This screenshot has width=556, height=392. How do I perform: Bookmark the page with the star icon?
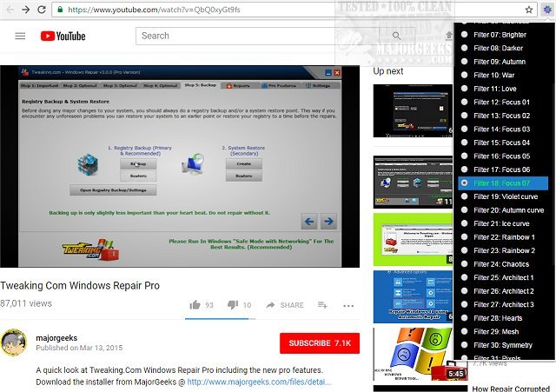point(529,10)
